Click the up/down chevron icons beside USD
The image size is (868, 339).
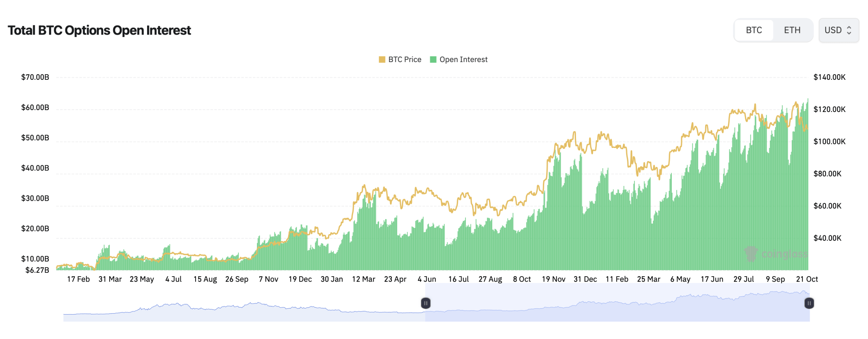pyautogui.click(x=849, y=30)
